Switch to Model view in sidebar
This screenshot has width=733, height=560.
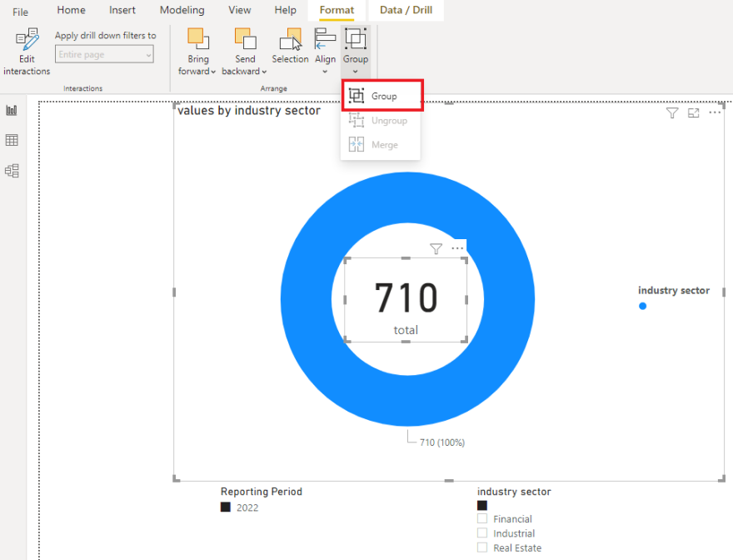point(12,170)
